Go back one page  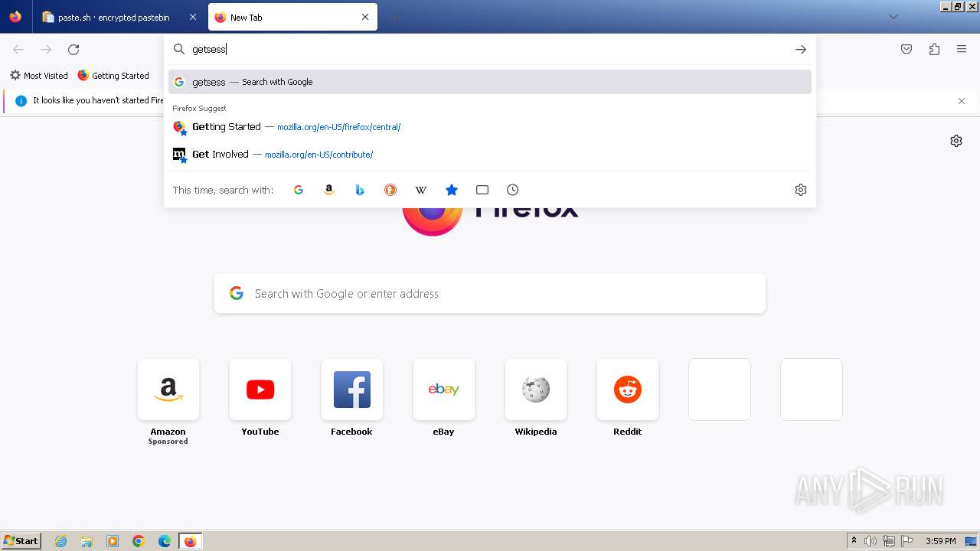[x=18, y=49]
